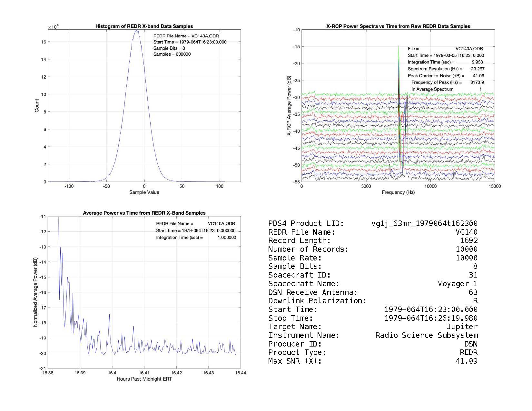
Task: Click the PDS4 Product LID value
Action: [424, 223]
